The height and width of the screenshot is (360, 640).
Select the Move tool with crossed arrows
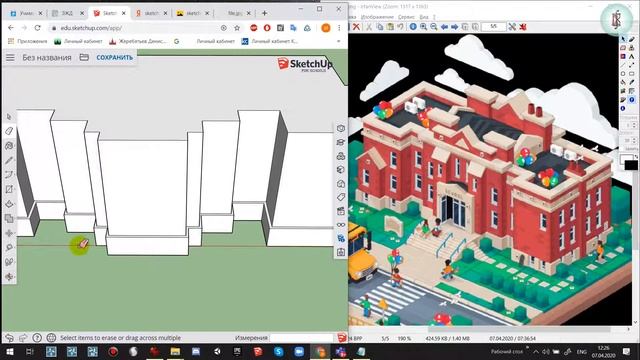point(9,233)
